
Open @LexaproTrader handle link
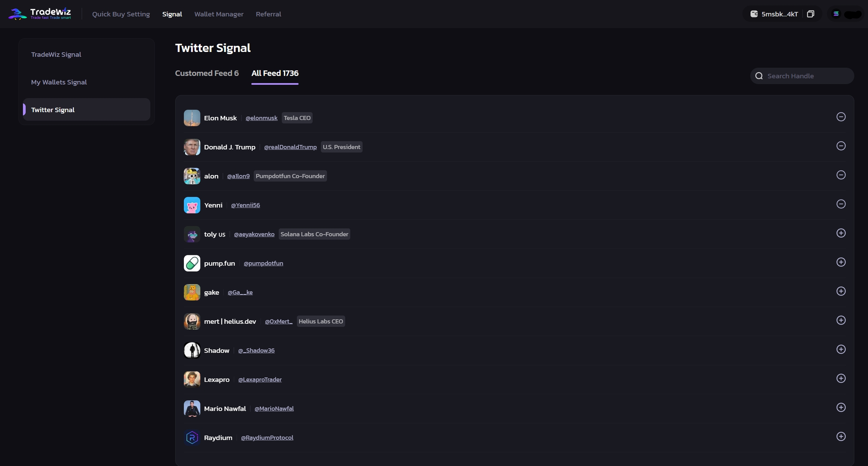click(x=260, y=379)
